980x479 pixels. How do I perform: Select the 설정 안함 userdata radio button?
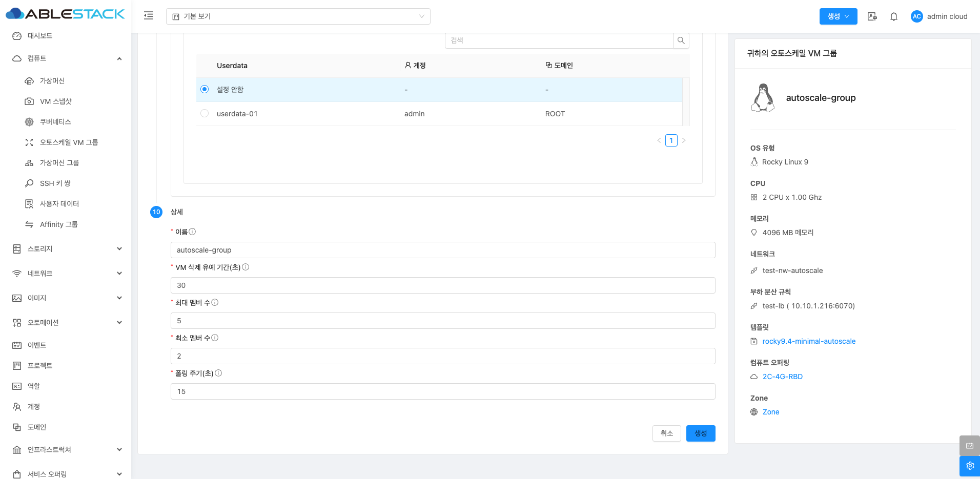point(205,89)
